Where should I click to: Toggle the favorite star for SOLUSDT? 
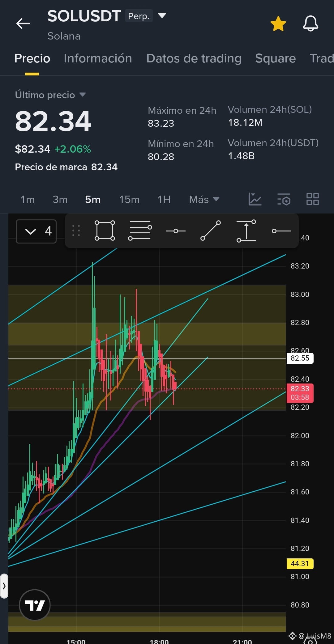[x=278, y=24]
